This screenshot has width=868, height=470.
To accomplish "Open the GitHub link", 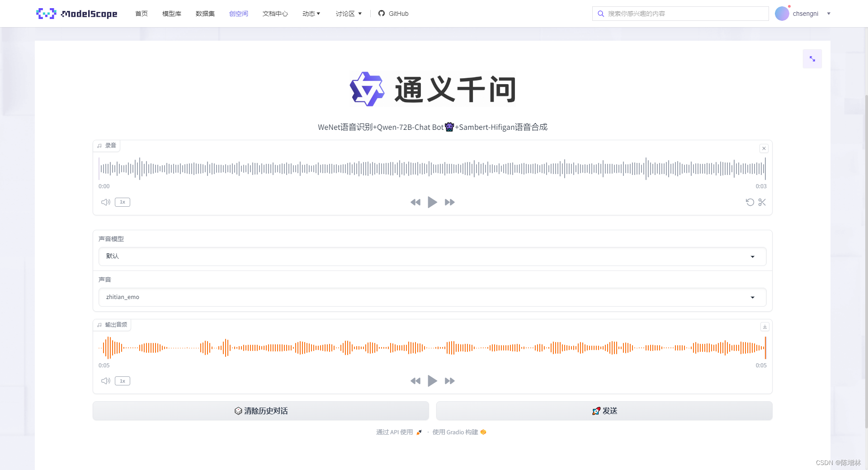I will [393, 14].
